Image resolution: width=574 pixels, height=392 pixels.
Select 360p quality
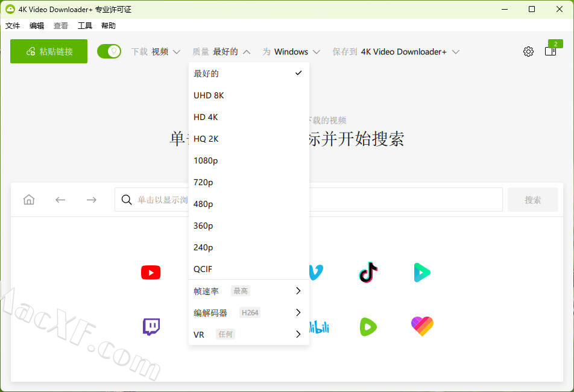(x=249, y=226)
